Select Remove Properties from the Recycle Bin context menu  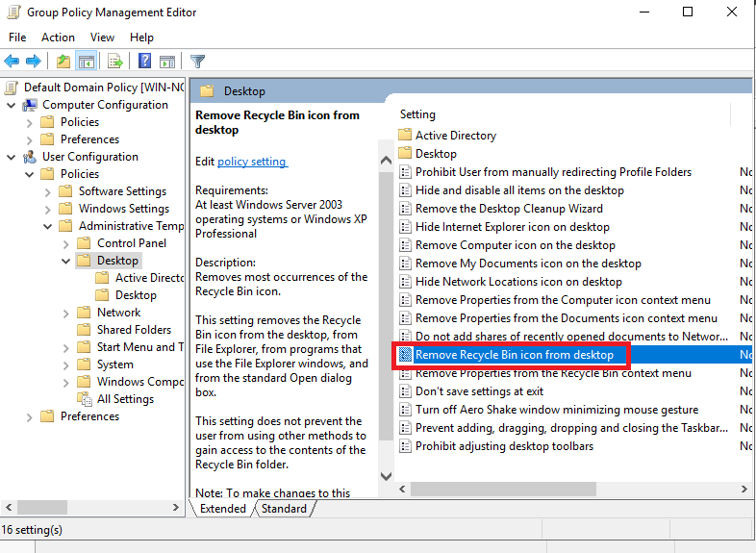coord(553,374)
